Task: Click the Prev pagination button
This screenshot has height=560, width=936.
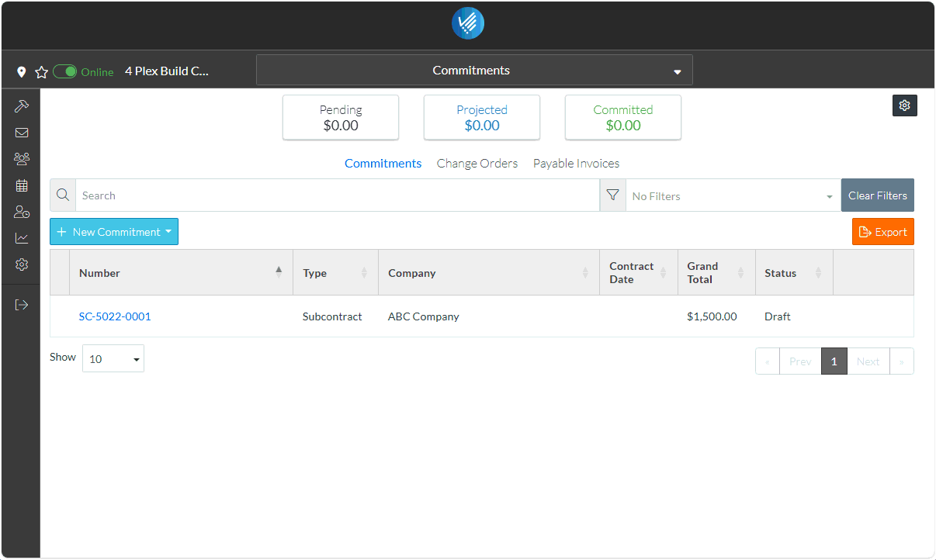Action: pyautogui.click(x=800, y=361)
